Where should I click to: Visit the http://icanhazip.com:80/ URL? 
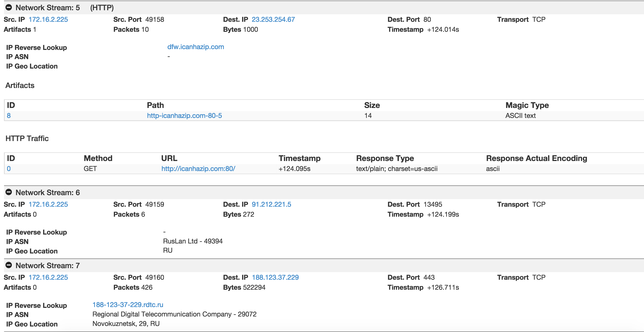tap(198, 169)
